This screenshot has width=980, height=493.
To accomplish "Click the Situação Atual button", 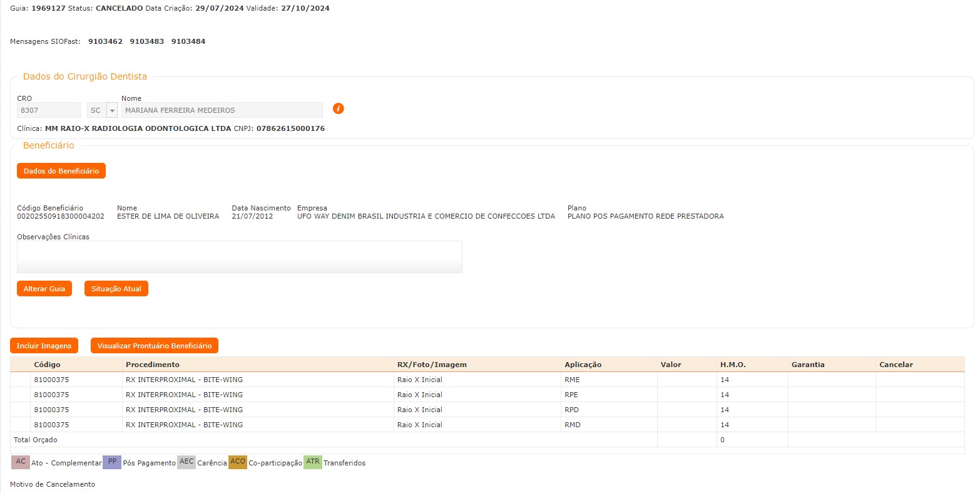I will (x=116, y=289).
